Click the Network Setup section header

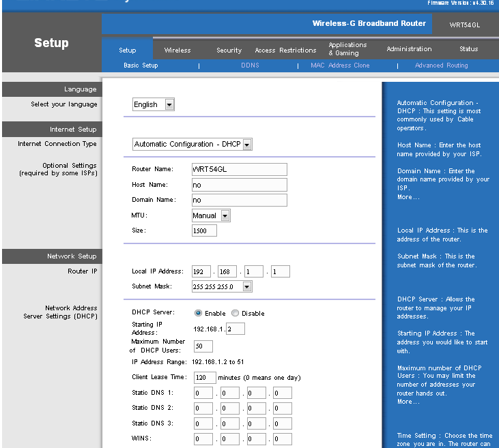pyautogui.click(x=52, y=256)
